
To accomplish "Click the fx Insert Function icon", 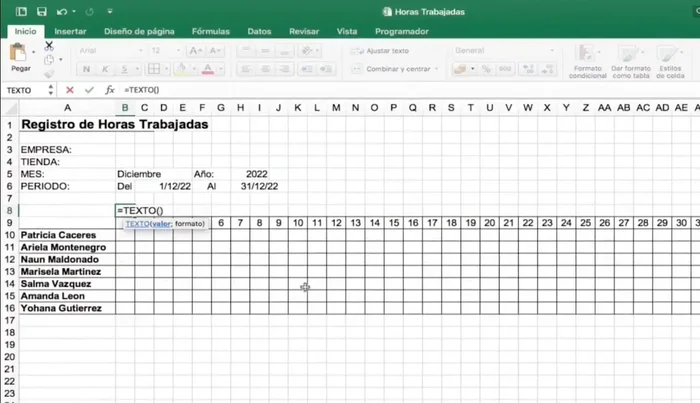I will 110,90.
